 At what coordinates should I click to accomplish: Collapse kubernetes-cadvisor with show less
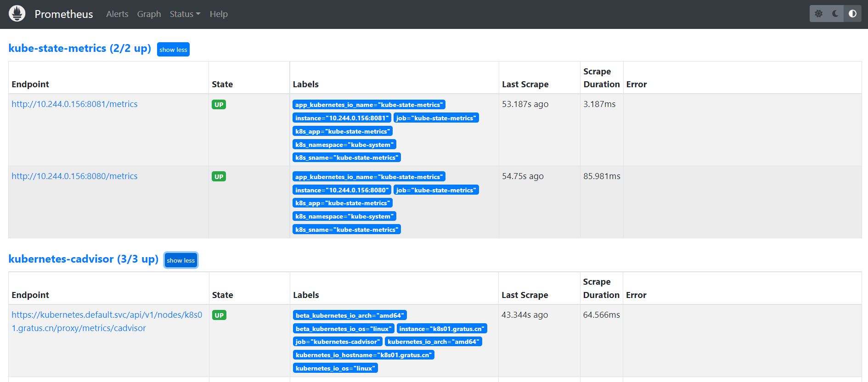pyautogui.click(x=181, y=260)
